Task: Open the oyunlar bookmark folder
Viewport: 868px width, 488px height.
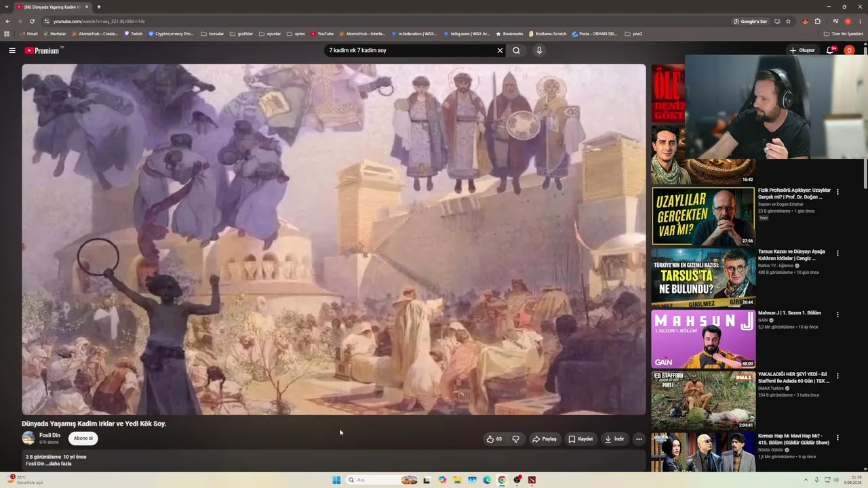Action: coord(270,34)
